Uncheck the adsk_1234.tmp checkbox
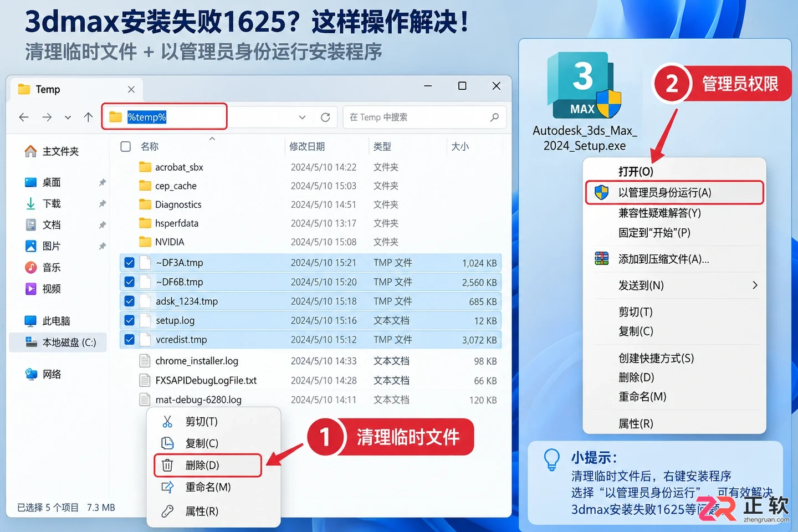This screenshot has height=532, width=798. pos(129,301)
